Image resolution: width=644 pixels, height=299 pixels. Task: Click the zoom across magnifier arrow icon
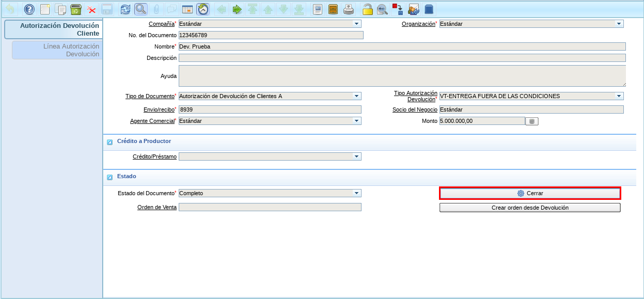click(382, 9)
